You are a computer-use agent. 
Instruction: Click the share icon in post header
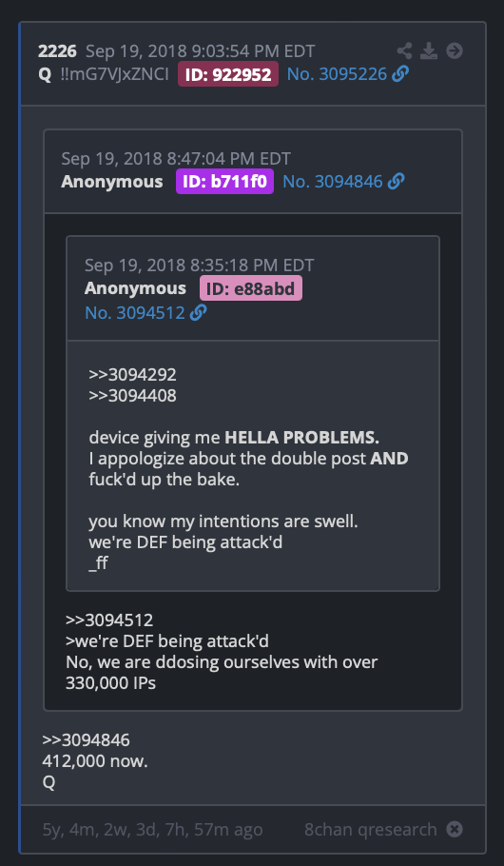405,51
